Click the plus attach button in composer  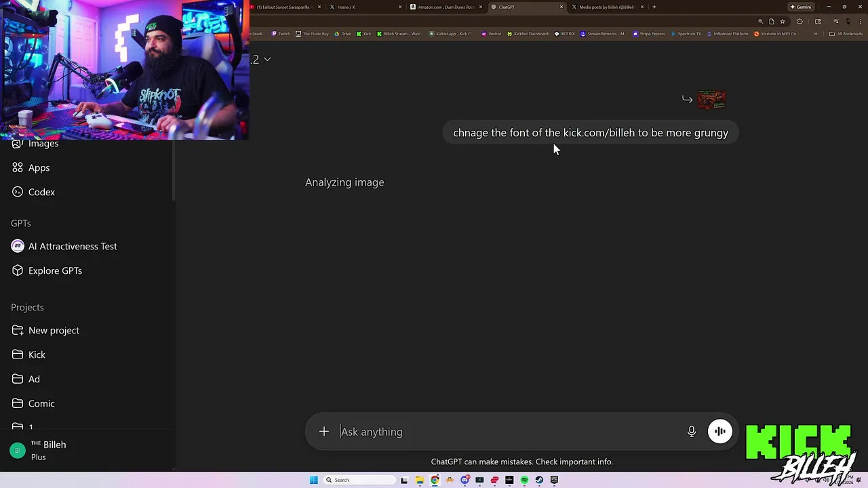(x=324, y=432)
